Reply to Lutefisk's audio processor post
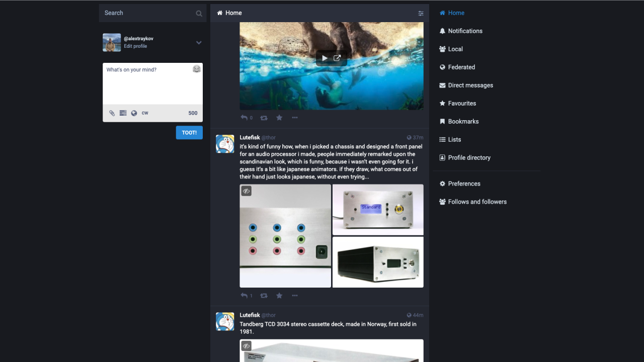The height and width of the screenshot is (362, 644). 244,296
